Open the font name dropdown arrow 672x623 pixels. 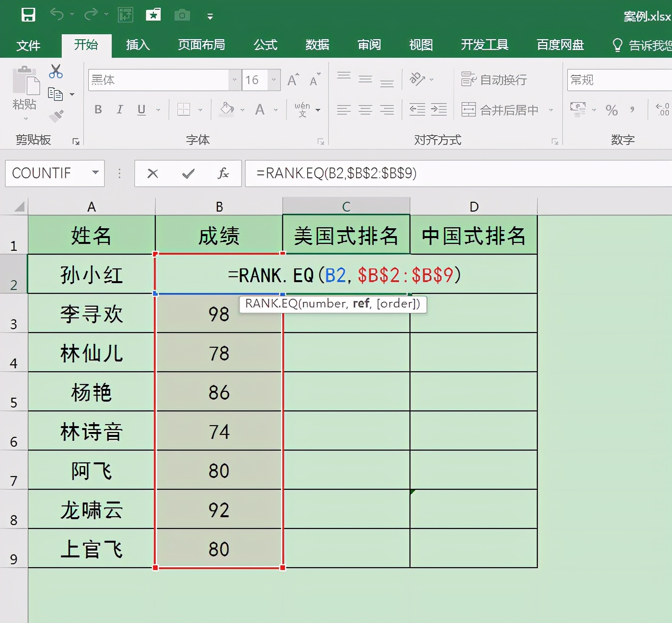[x=235, y=80]
